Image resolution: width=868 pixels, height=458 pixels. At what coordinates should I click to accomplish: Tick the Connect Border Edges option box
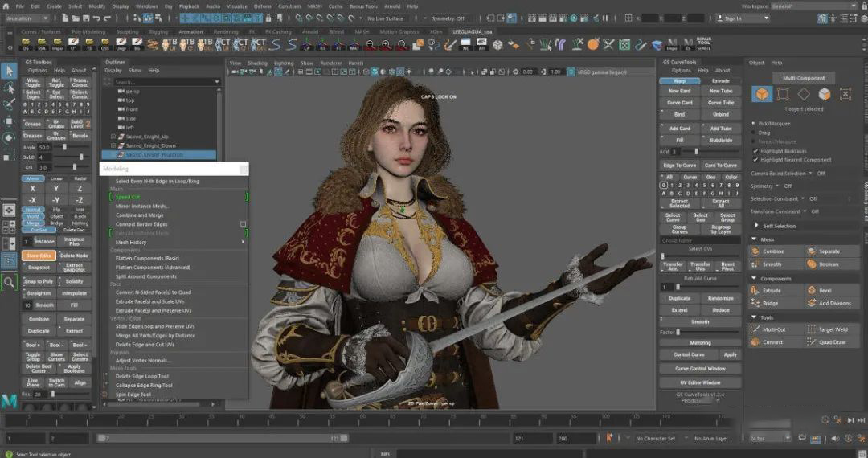243,224
